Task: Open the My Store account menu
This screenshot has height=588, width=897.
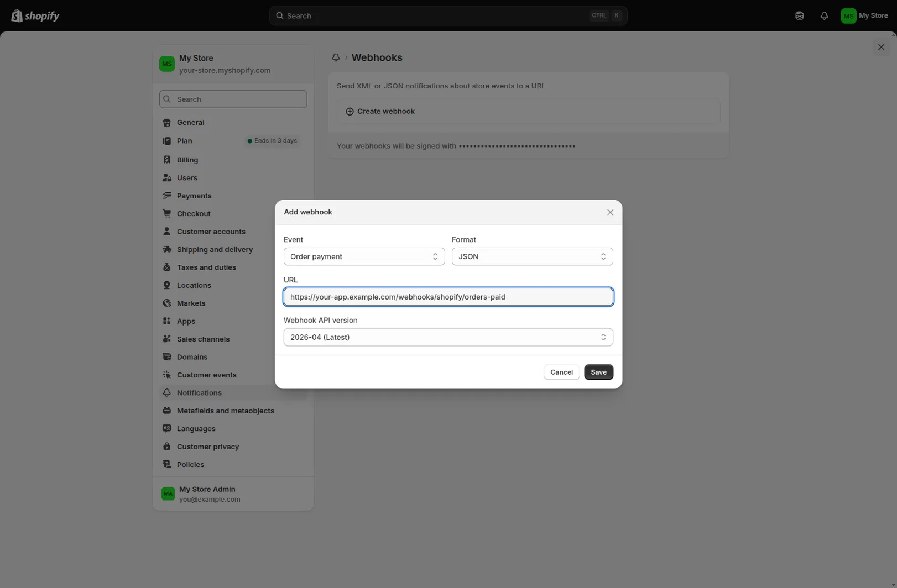Action: 864,15
